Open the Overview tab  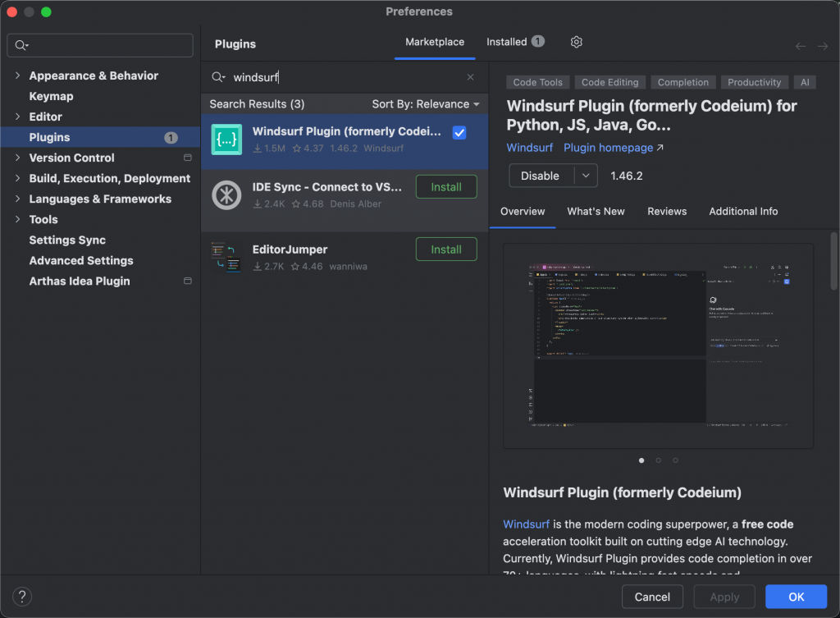(x=523, y=211)
